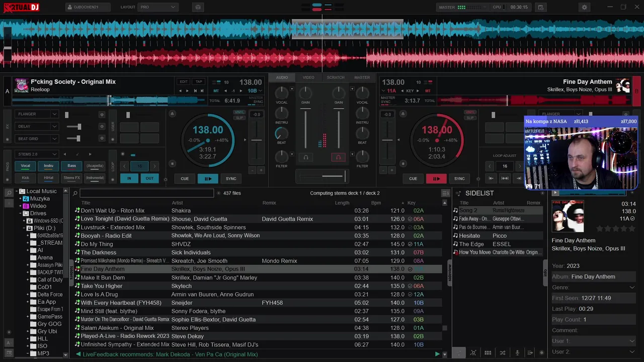The image size is (644, 362).
Task: Toggle master tempo MT on deck A
Action: [x=216, y=90]
